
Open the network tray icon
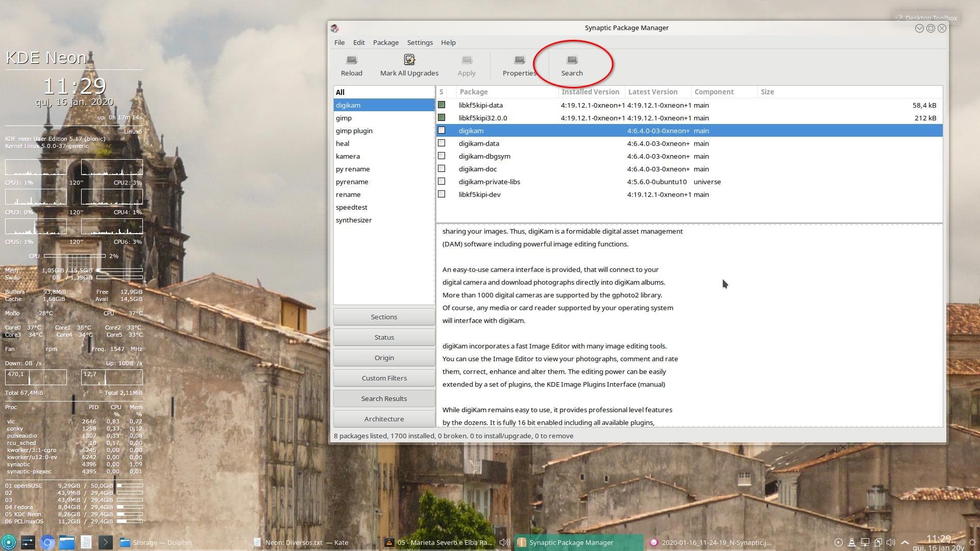pos(865,542)
